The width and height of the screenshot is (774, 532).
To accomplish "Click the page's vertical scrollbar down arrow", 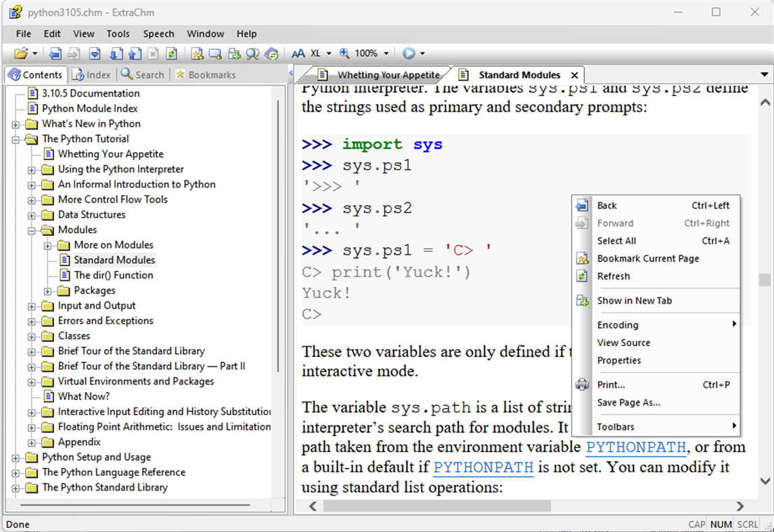I will pos(765,481).
